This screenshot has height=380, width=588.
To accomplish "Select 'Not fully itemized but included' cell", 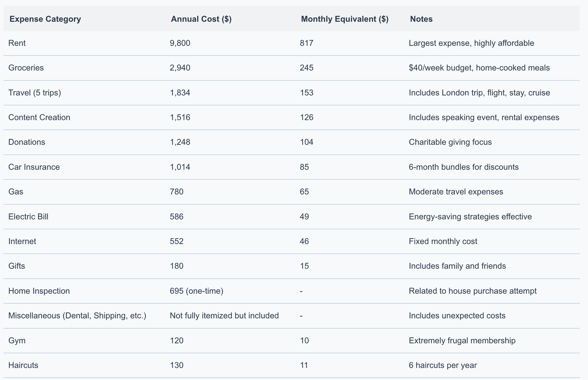I will point(224,316).
